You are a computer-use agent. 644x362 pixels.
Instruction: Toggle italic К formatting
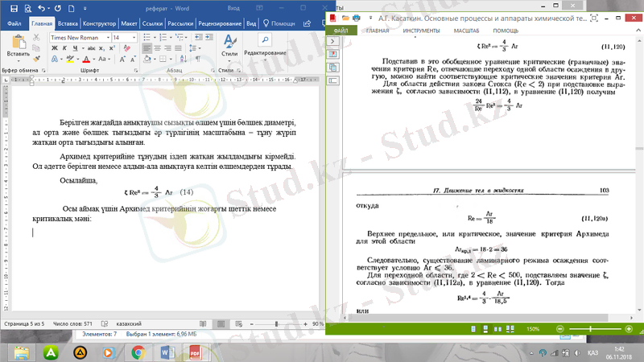(x=64, y=48)
